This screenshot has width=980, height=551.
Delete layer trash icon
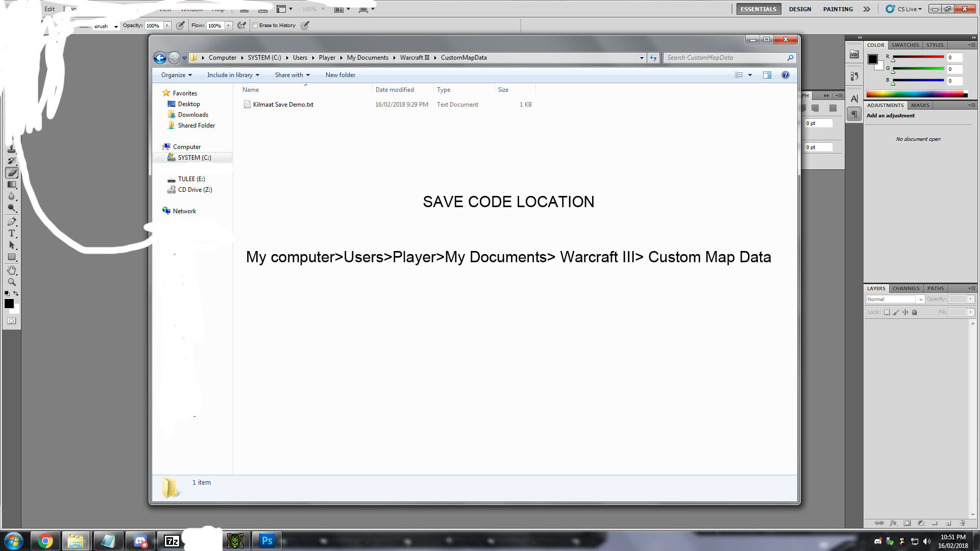(962, 523)
